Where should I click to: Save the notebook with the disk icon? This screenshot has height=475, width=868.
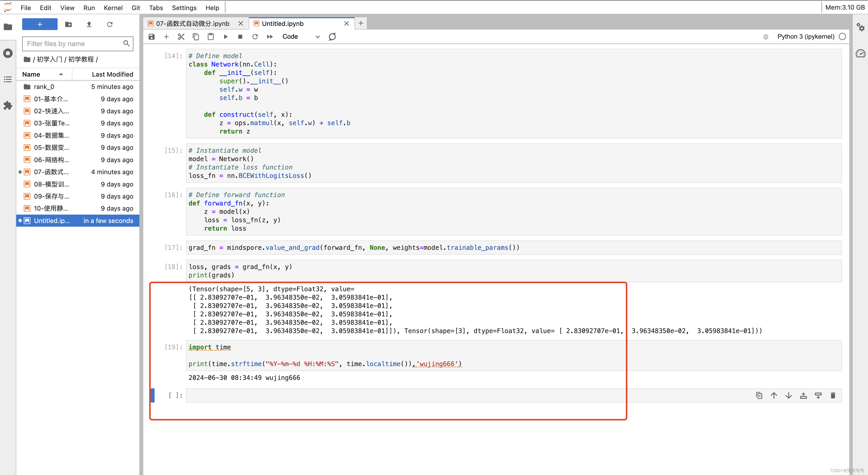click(152, 37)
